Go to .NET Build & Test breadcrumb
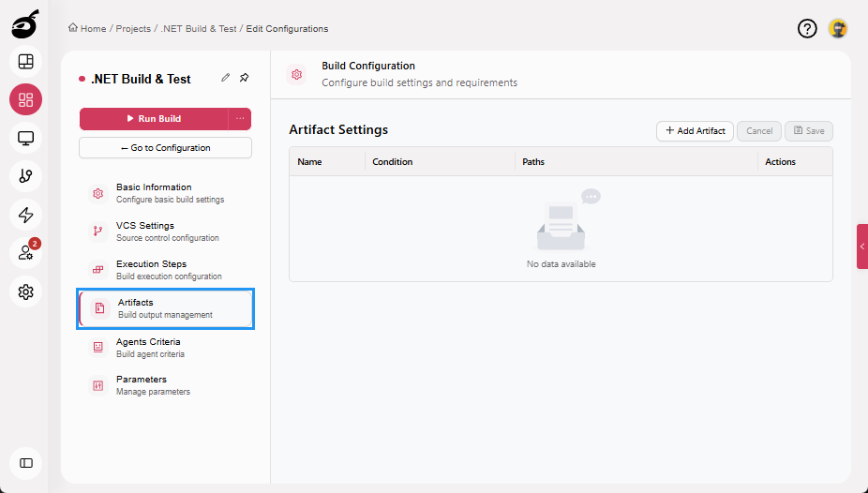This screenshot has height=493, width=868. click(198, 29)
